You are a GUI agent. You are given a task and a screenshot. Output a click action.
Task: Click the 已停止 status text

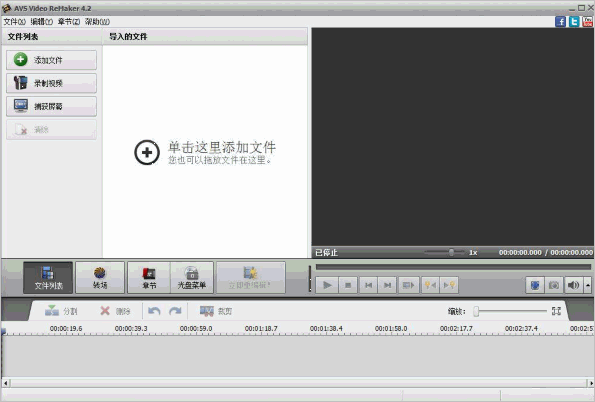[x=326, y=253]
